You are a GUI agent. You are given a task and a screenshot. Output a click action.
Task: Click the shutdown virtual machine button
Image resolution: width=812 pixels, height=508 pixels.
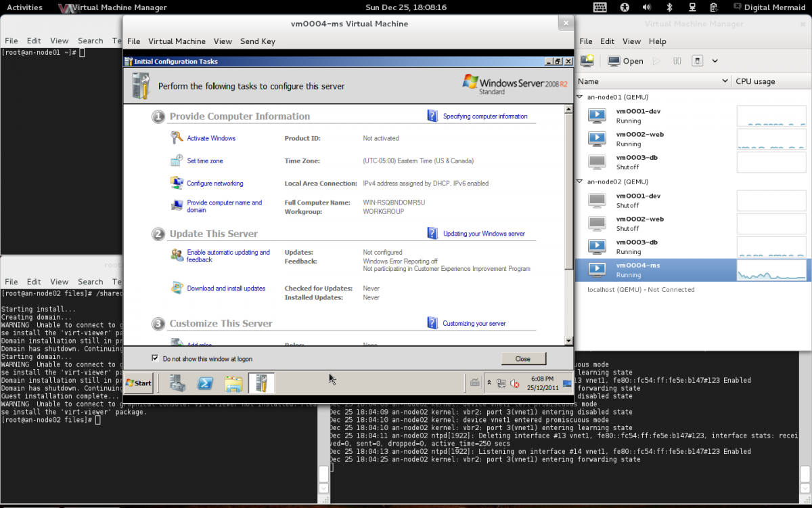tap(698, 61)
